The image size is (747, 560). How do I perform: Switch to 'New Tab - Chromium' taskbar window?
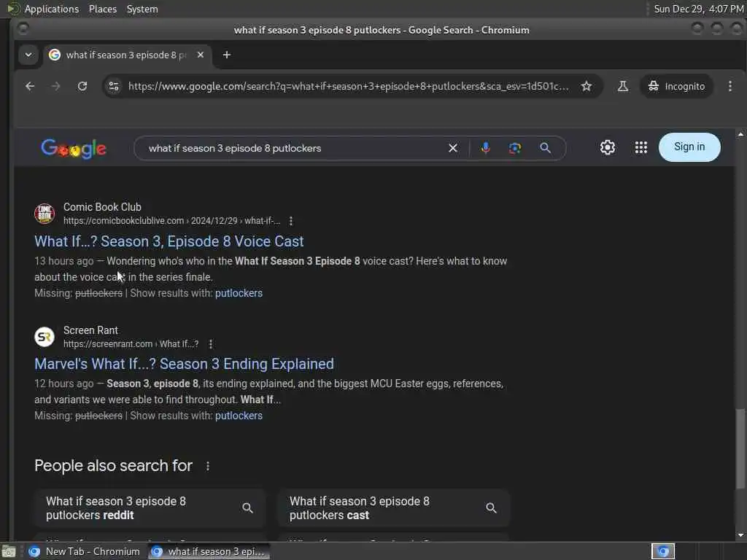tap(85, 551)
